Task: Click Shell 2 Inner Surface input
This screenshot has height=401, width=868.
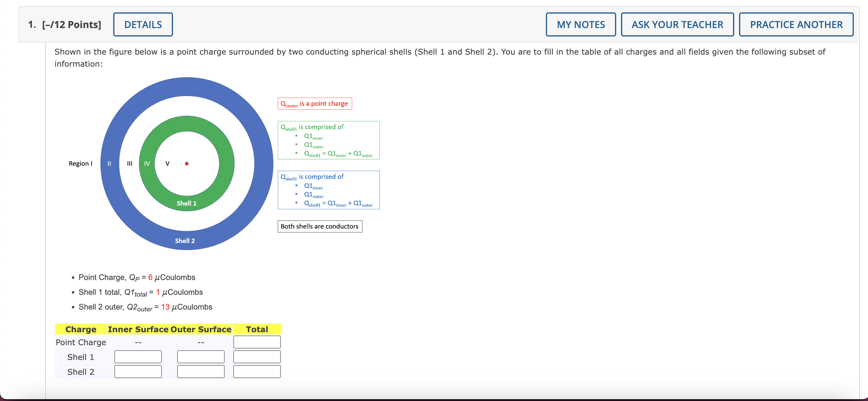Action: [138, 372]
